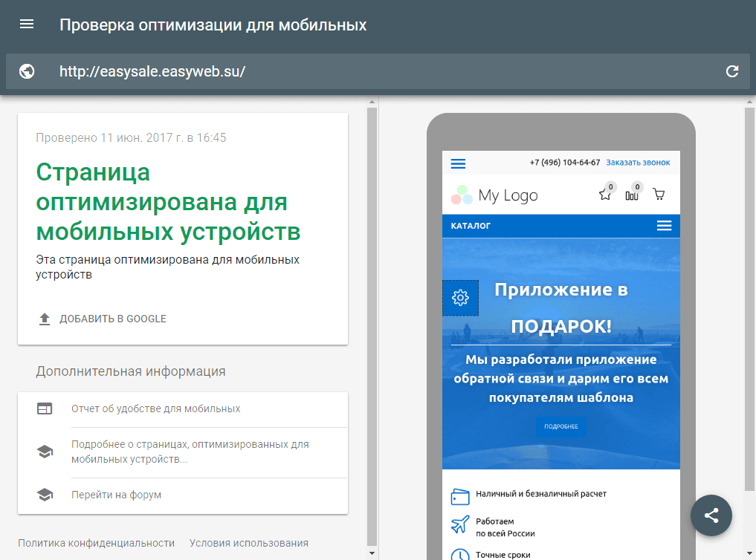Click the airplane delivery icon in preview
Viewport: 756px width, 560px height.
pyautogui.click(x=460, y=524)
